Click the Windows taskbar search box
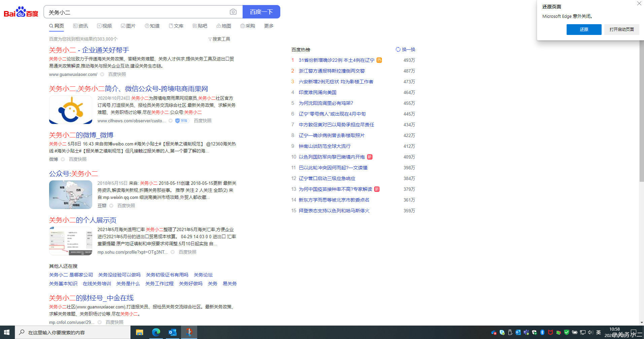The image size is (644, 339). [x=73, y=332]
